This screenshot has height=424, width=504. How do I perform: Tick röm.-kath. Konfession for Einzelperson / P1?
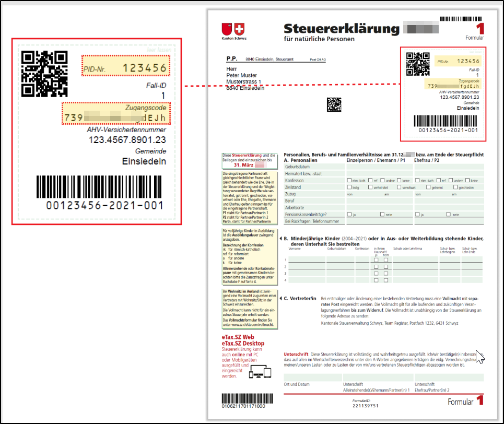(349, 180)
